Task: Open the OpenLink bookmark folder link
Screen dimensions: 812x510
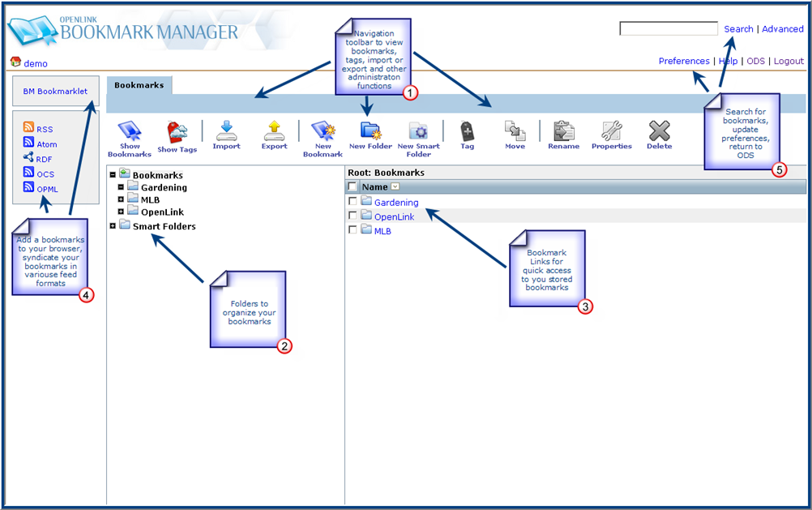Action: click(x=394, y=216)
